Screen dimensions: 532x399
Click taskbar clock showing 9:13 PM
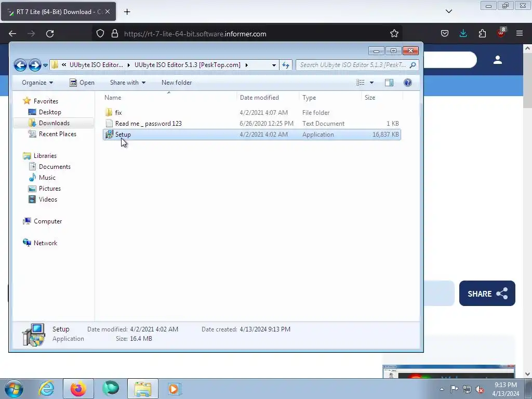click(506, 389)
